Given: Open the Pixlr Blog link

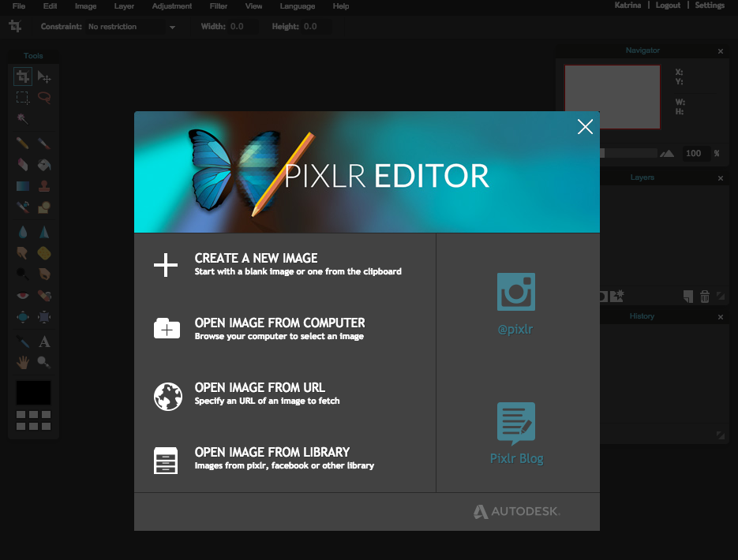Looking at the screenshot, I should pyautogui.click(x=516, y=433).
